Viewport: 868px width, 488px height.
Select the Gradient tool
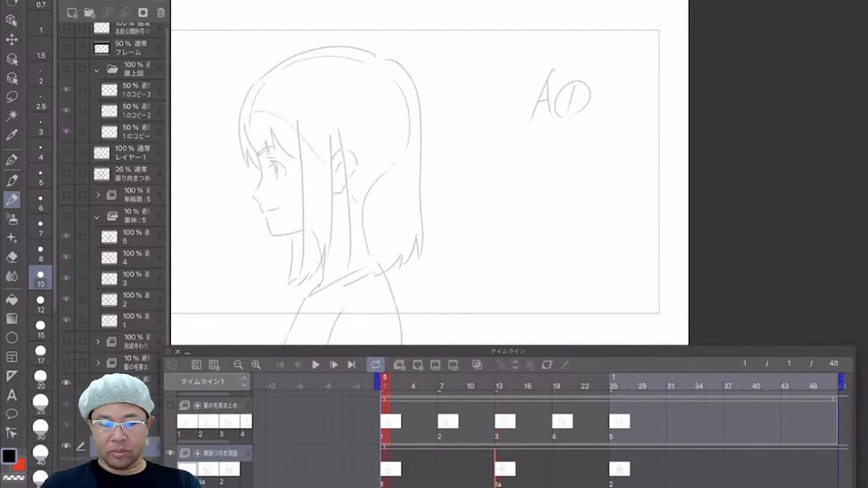click(12, 319)
